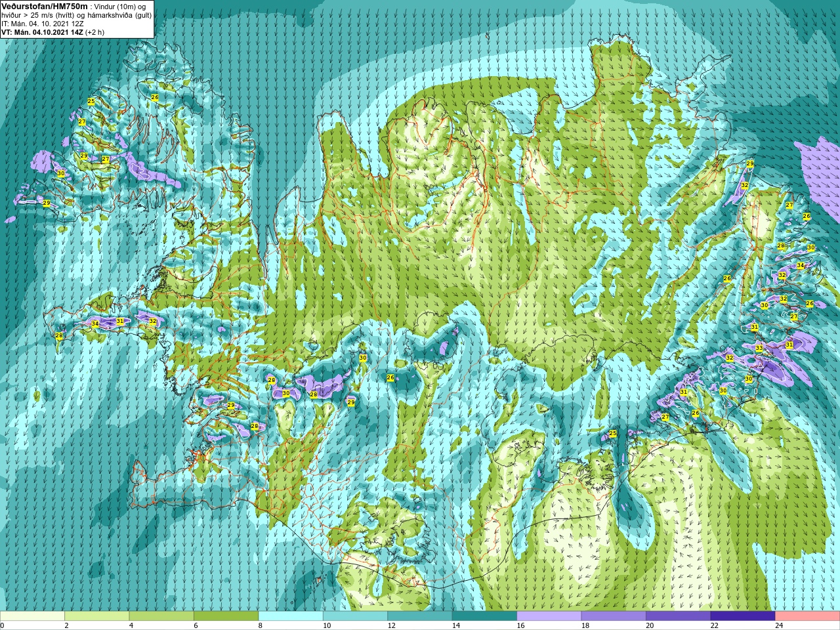Select the legend scale value "24"
Viewport: 840px width, 630px height.
(x=780, y=625)
